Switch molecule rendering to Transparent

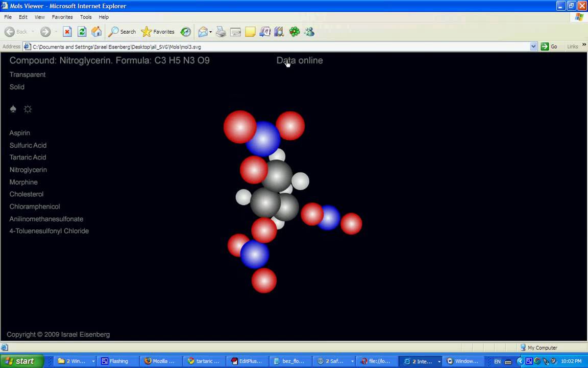(x=28, y=74)
